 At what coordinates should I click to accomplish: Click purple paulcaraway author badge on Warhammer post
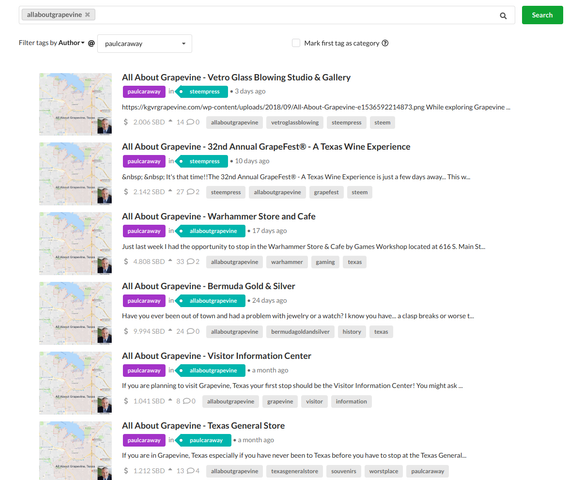click(144, 231)
